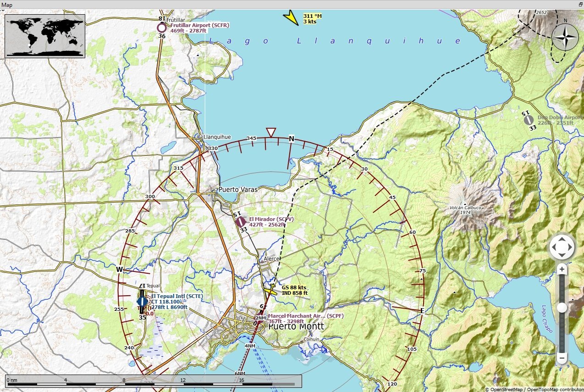The width and height of the screenshot is (584, 392).
Task: Pan the map down with the navigation arrow
Action: pyautogui.click(x=562, y=256)
